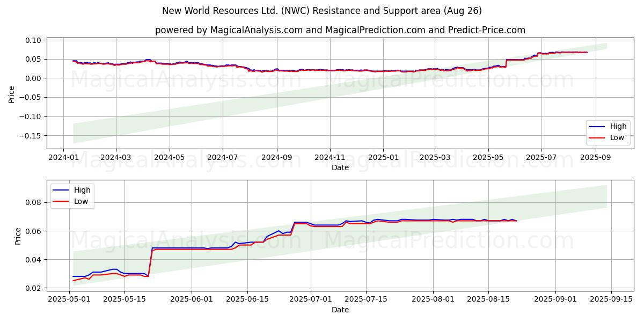Click the 2025-03 tick label
Viewport: 644px width, 322px height.
tap(435, 157)
